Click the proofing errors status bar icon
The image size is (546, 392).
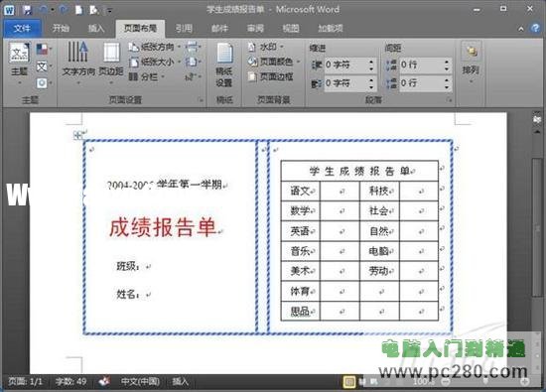pyautogui.click(x=104, y=381)
